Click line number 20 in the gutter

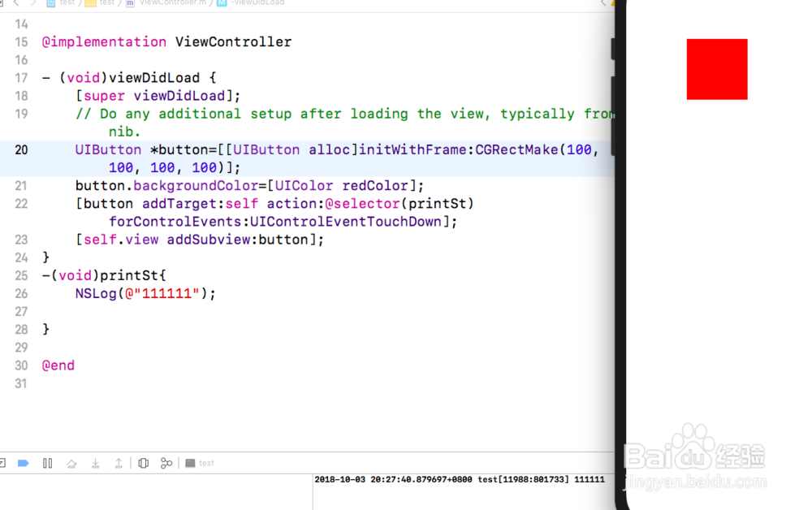21,150
